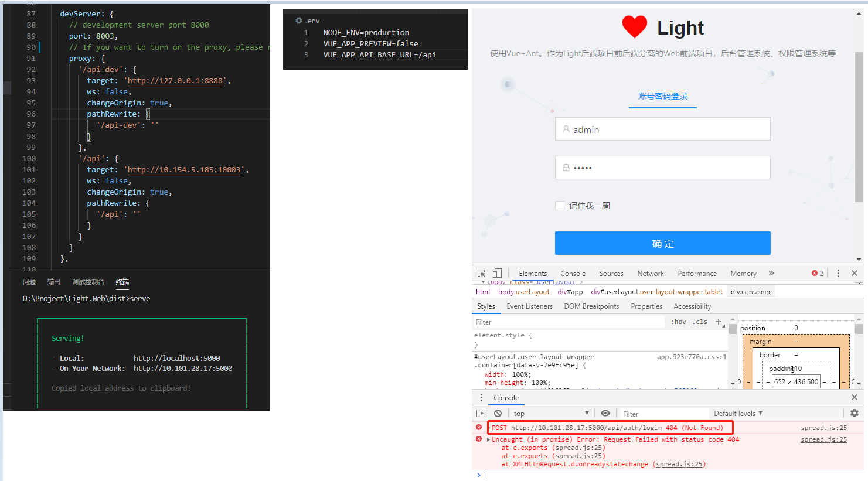
Task: Select the 终端 tab in VS Code
Action: 122,281
